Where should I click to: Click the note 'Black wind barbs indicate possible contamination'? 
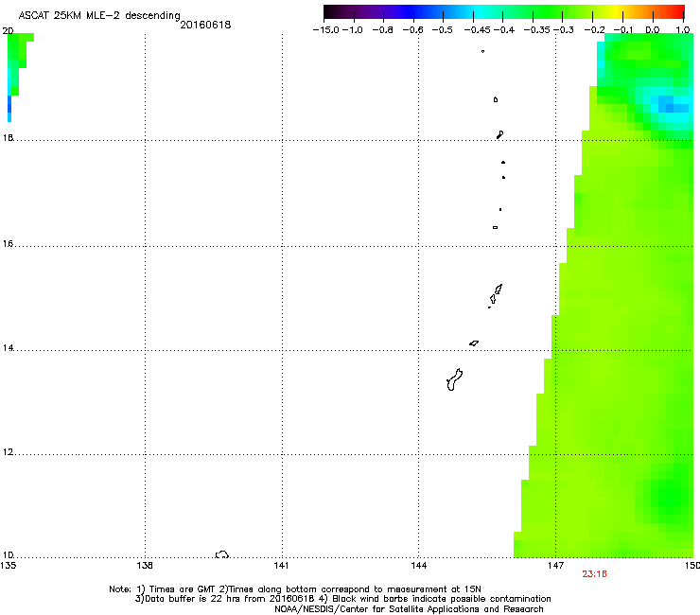pos(441,599)
